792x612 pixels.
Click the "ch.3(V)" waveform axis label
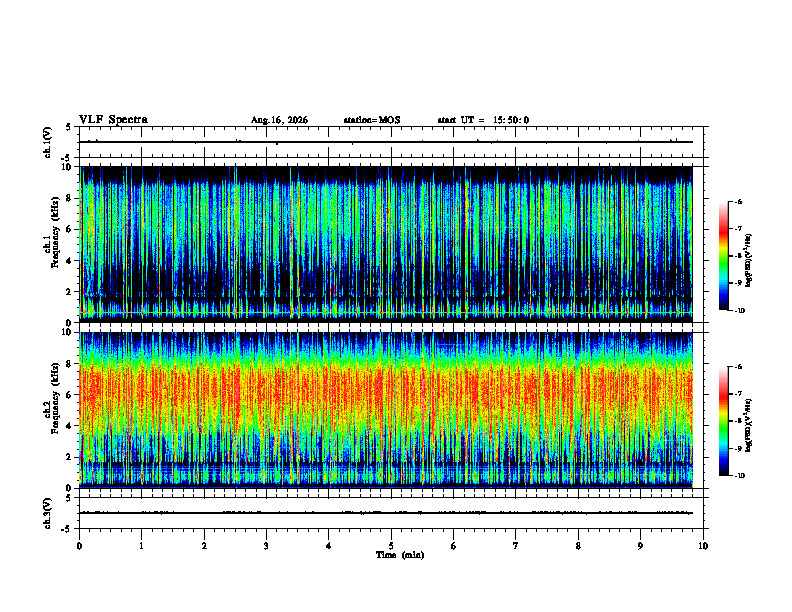48,513
